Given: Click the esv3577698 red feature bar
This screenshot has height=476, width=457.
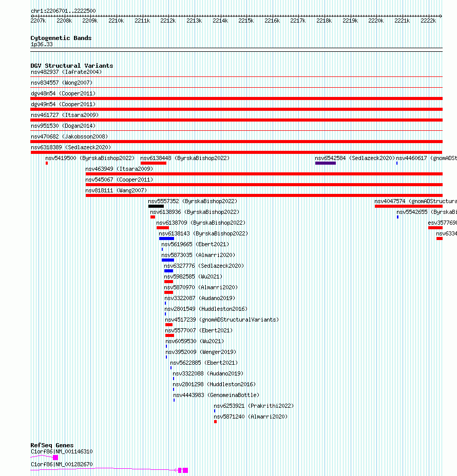Looking at the screenshot, I should point(435,228).
